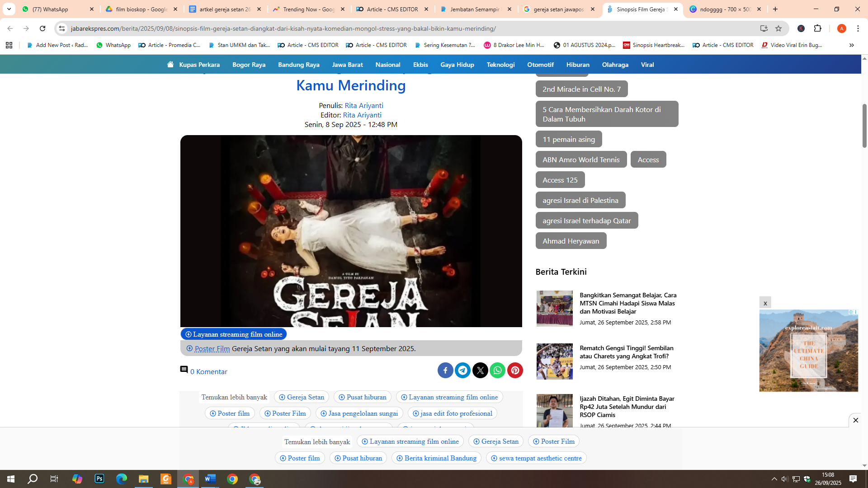Screen dimensions: 868x488
Task: Share article via Telegram icon
Action: click(x=462, y=371)
